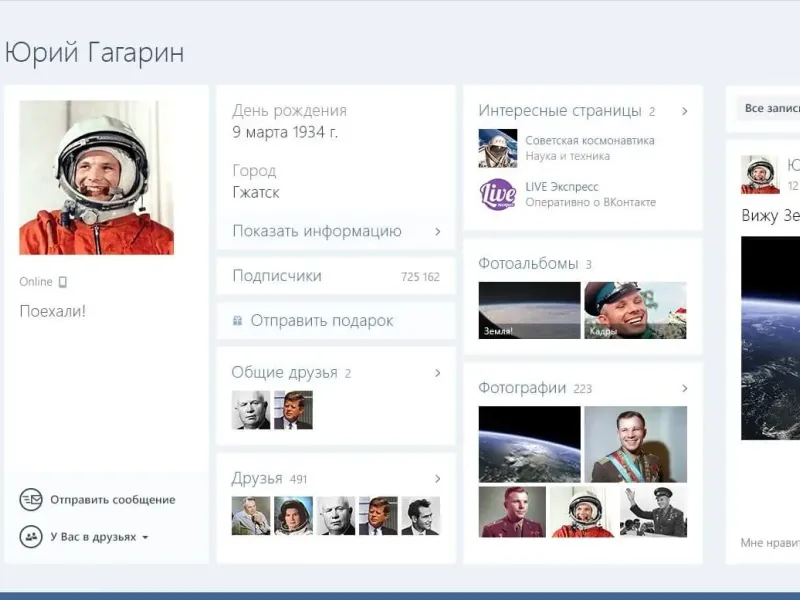Viewport: 800px width, 600px height.
Task: Click Мне нравится on the post
Action: [x=770, y=543]
